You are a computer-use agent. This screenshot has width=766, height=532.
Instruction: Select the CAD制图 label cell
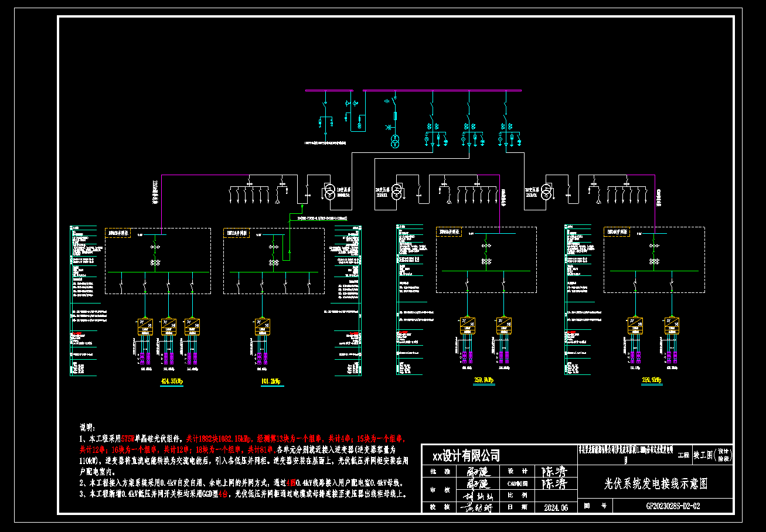click(518, 484)
